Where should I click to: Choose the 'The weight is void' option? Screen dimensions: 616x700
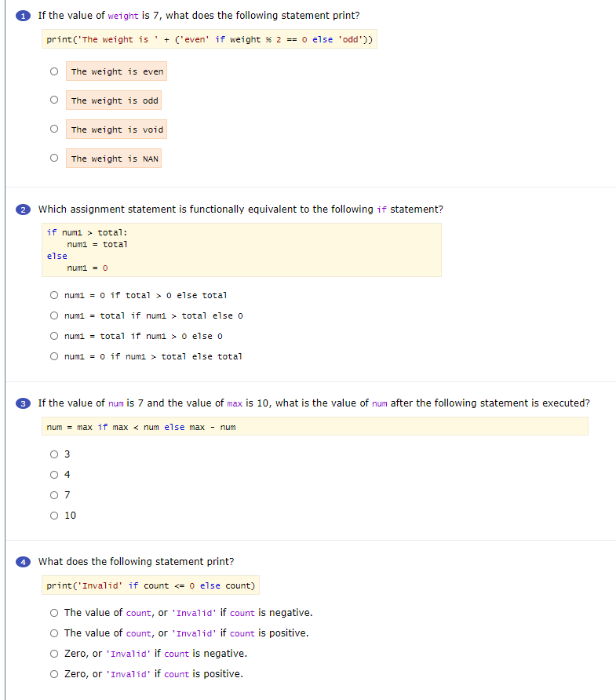[53, 129]
